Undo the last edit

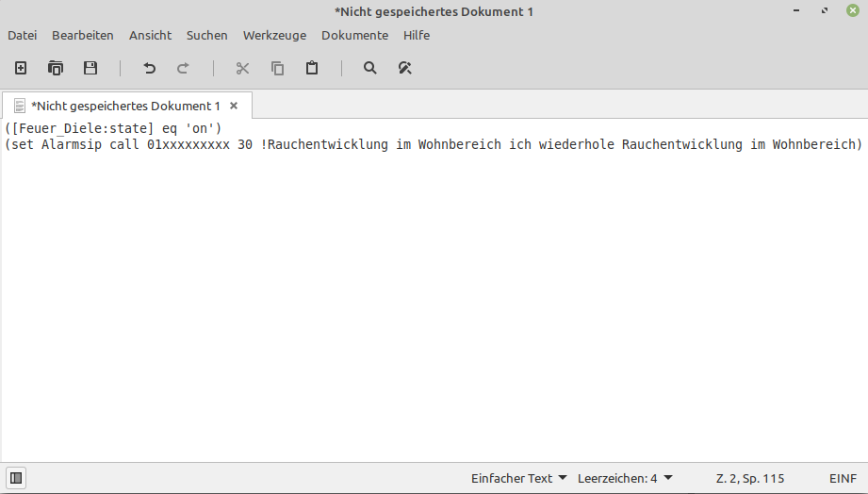[x=149, y=68]
